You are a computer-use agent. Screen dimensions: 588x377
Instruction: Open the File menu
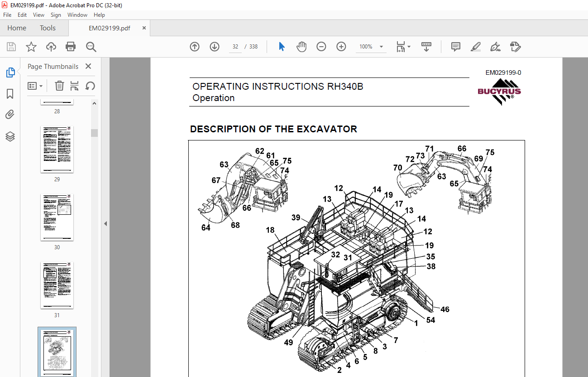click(7, 15)
